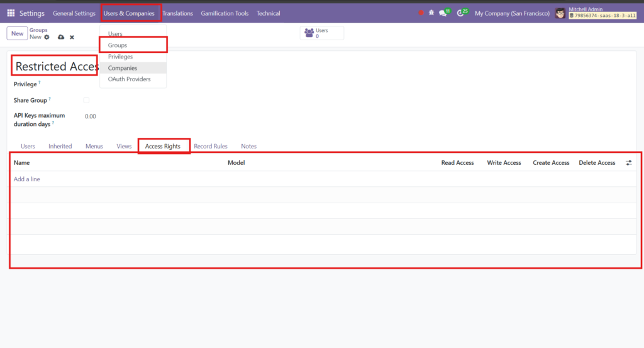This screenshot has width=644, height=348.
Task: Discard changes with the X icon
Action: (x=72, y=37)
